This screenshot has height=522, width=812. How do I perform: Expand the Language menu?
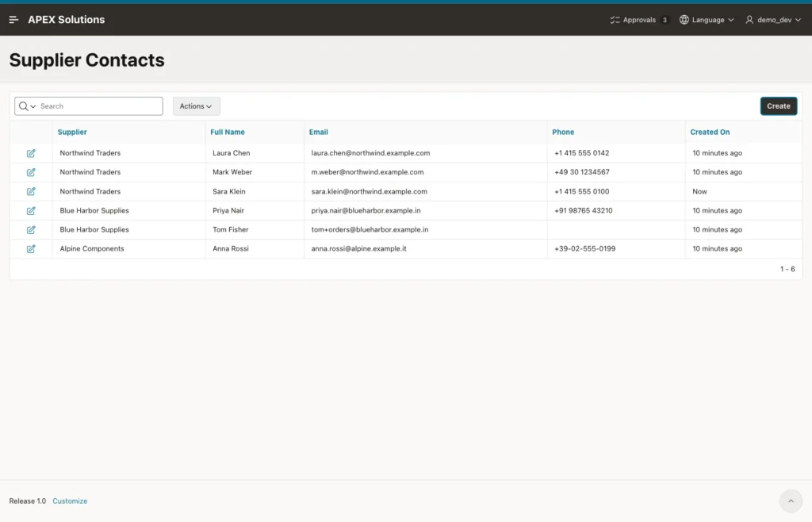point(707,20)
